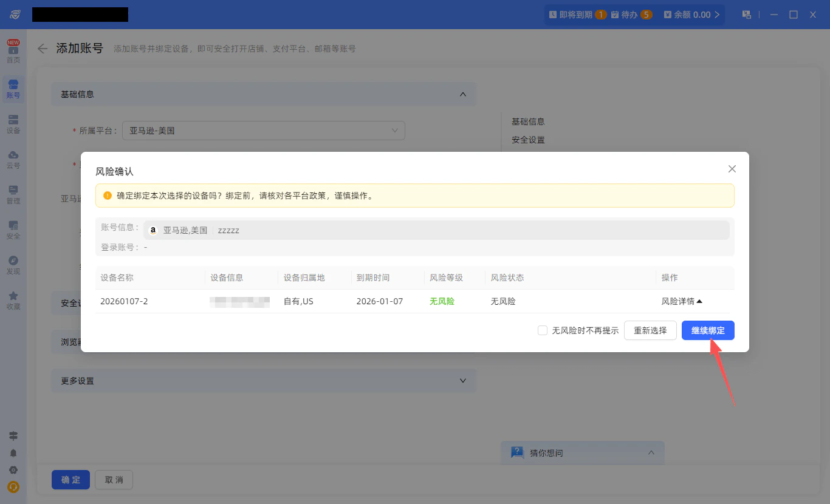Screen dimensions: 830x504
Task: Click the orange badge 5 next to 待办
Action: click(647, 15)
